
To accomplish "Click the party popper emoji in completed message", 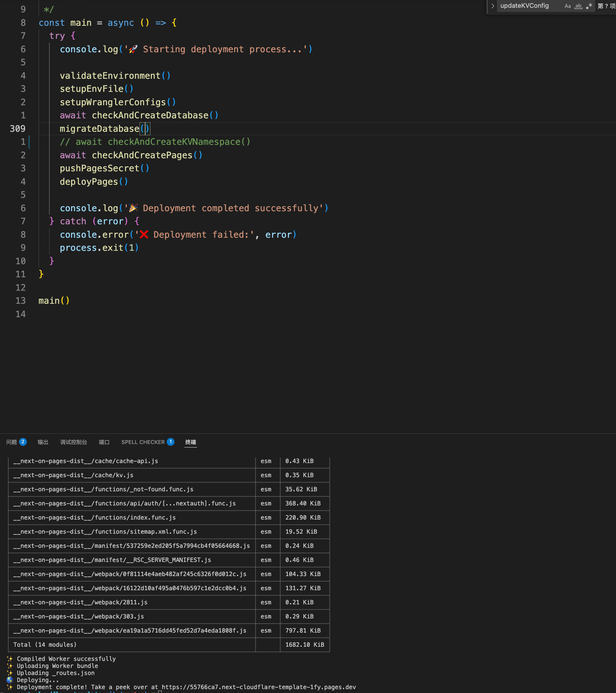I will tap(133, 208).
